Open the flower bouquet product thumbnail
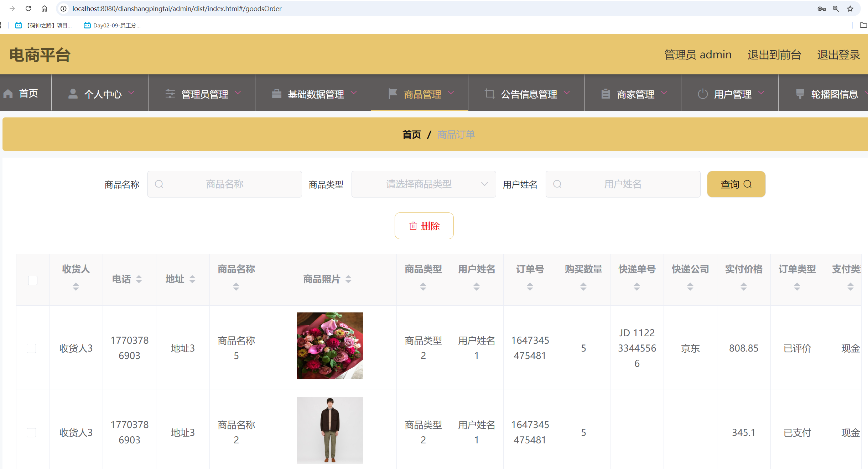The height and width of the screenshot is (469, 868). pos(329,346)
